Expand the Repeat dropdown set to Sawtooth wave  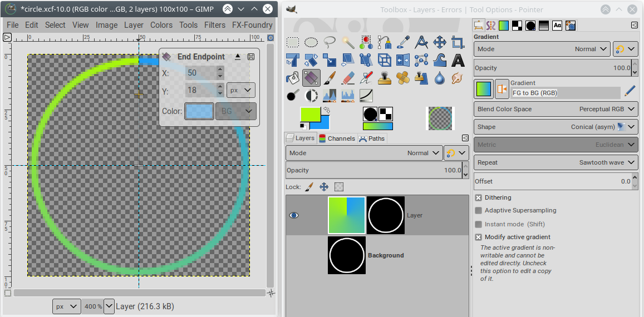[555, 162]
